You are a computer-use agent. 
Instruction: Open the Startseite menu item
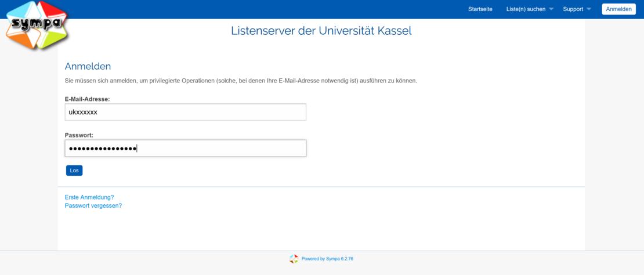click(480, 9)
